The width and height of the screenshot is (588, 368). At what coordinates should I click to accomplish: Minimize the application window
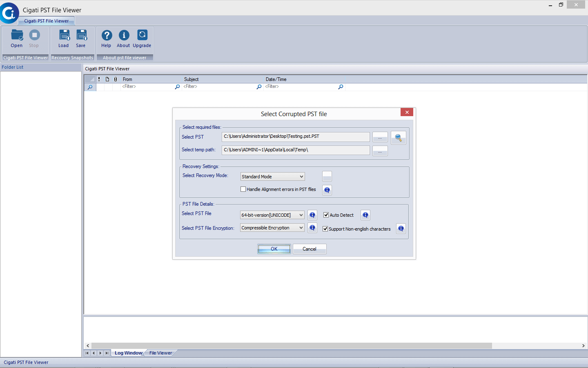[550, 5]
